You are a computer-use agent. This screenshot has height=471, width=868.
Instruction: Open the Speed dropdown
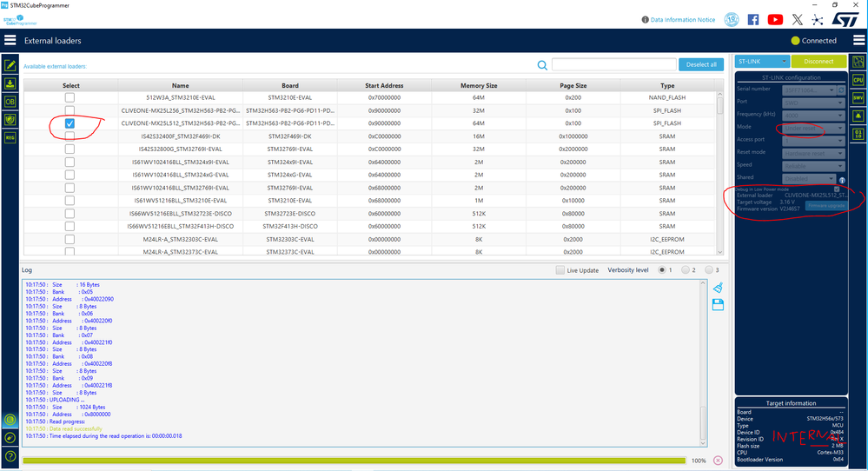click(814, 166)
